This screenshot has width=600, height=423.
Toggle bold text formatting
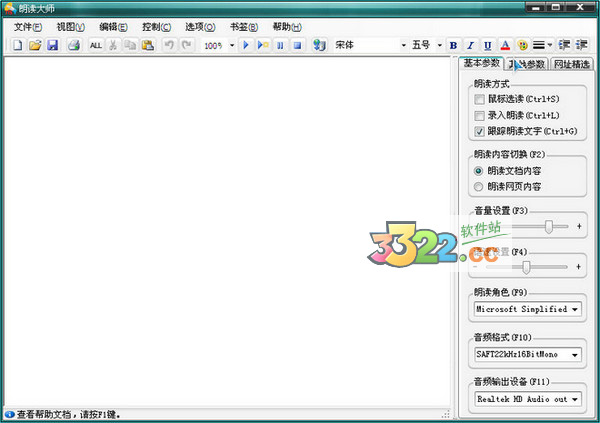(x=453, y=46)
